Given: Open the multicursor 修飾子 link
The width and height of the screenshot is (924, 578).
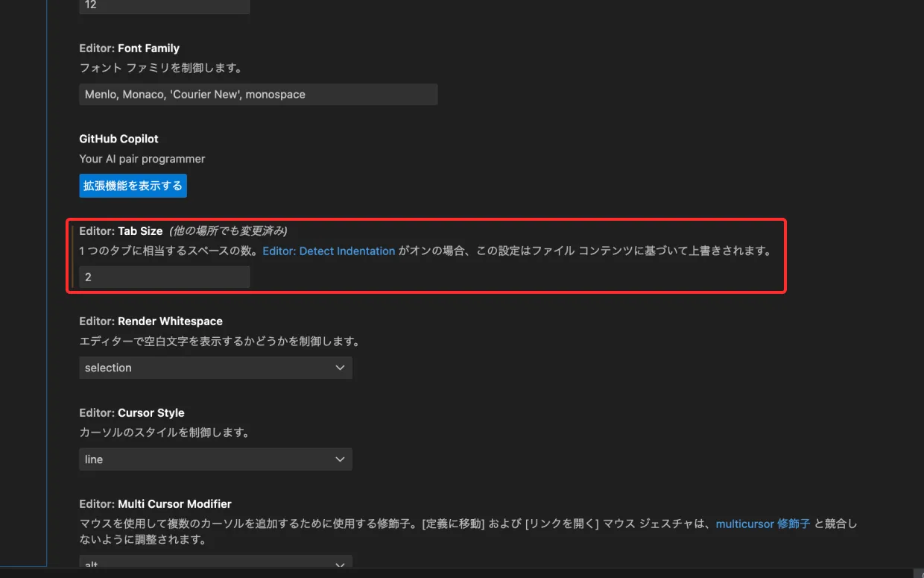Looking at the screenshot, I should click(x=762, y=524).
